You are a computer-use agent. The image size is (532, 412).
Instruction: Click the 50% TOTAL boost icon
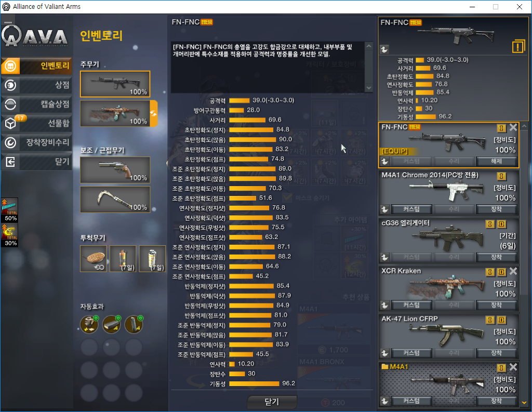pos(9,210)
